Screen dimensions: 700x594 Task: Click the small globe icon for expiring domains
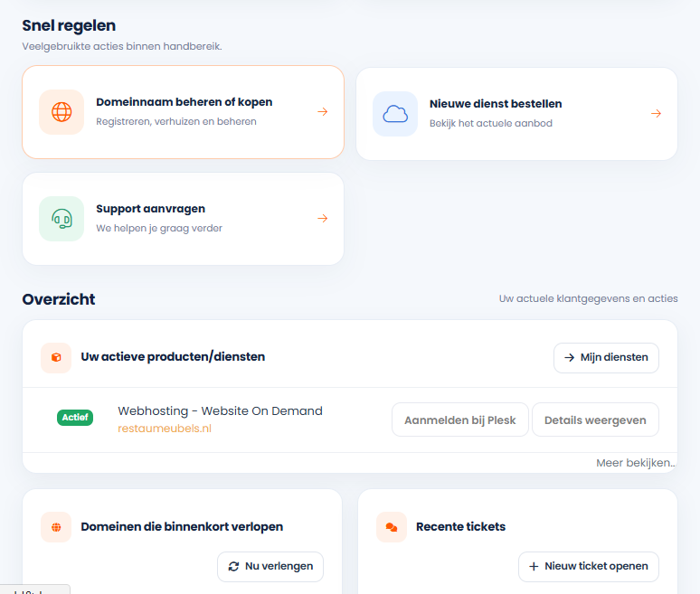coord(56,527)
